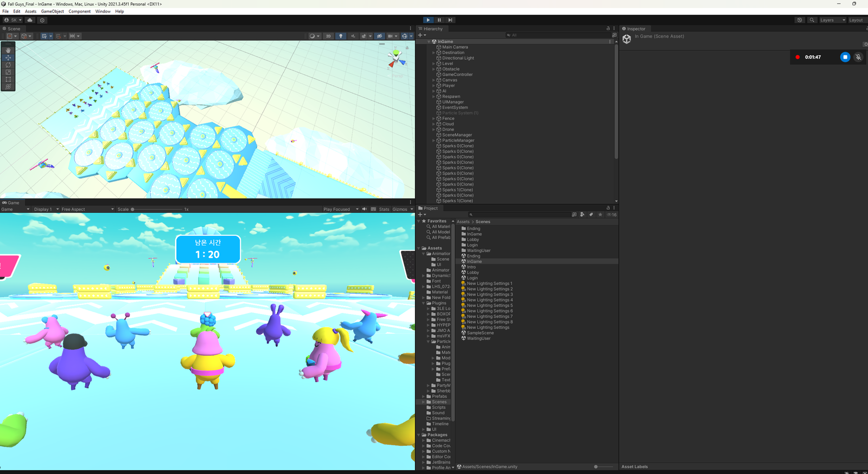Select the Hierarchy tab
This screenshot has height=474, width=868.
click(431, 29)
